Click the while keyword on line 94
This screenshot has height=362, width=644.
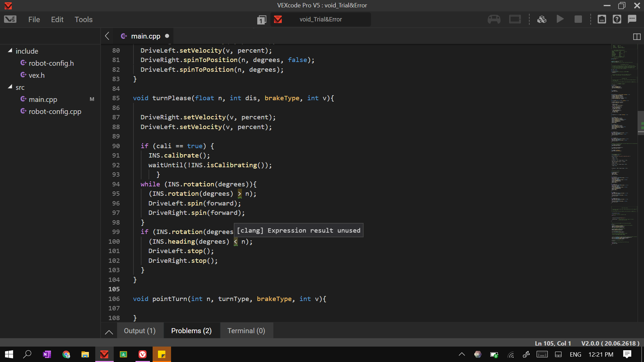[x=150, y=184]
